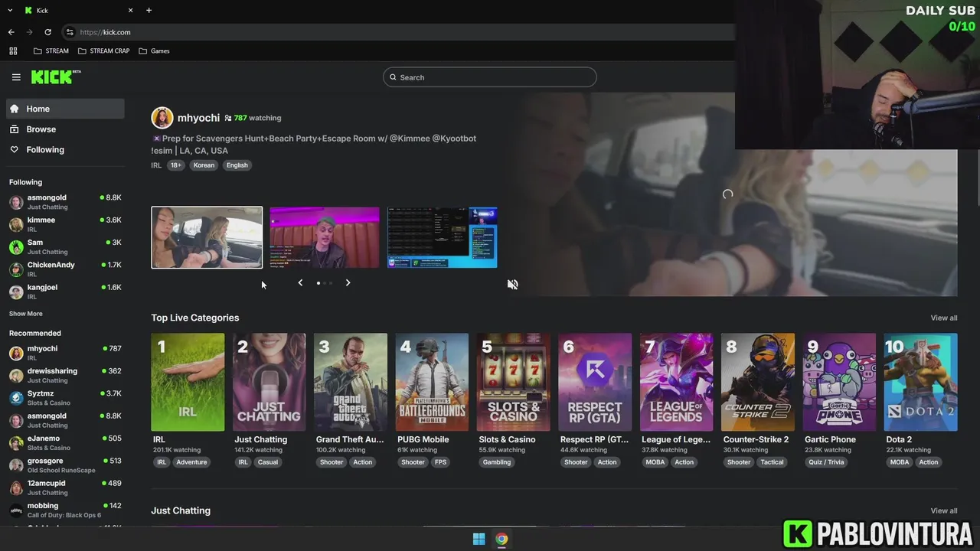Click 12amcupid avatar in Recommended

coord(16,487)
